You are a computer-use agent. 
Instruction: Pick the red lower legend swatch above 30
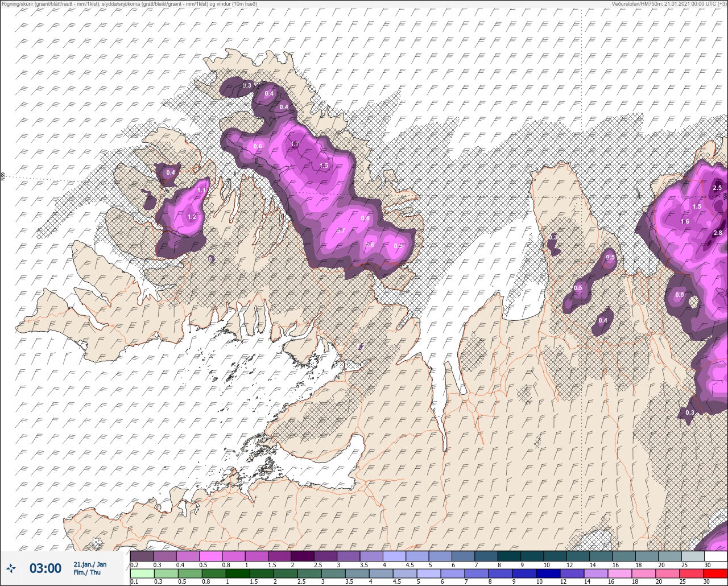[x=715, y=573]
